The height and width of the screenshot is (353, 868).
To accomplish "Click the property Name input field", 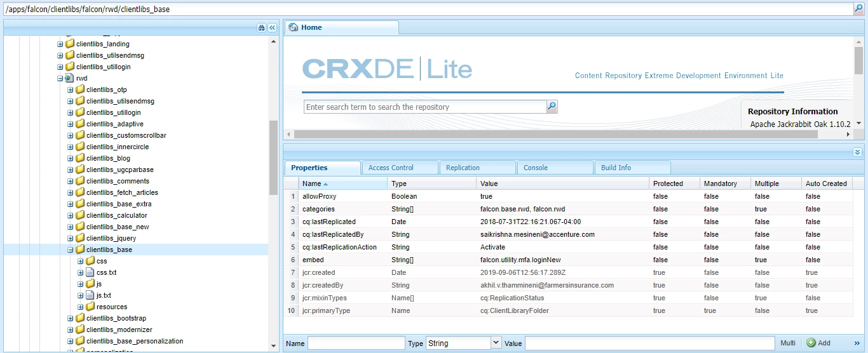I will pyautogui.click(x=356, y=343).
